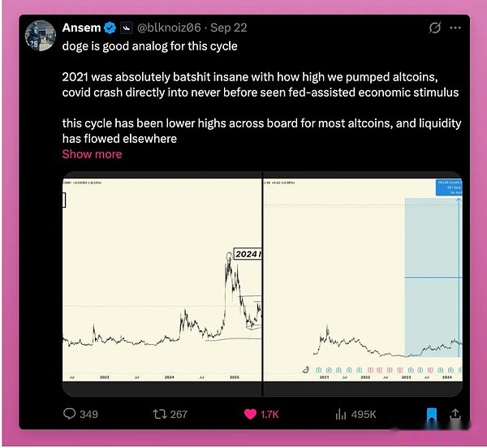Open Ansem's profile avatar
Image resolution: width=487 pixels, height=448 pixels.
[x=41, y=36]
